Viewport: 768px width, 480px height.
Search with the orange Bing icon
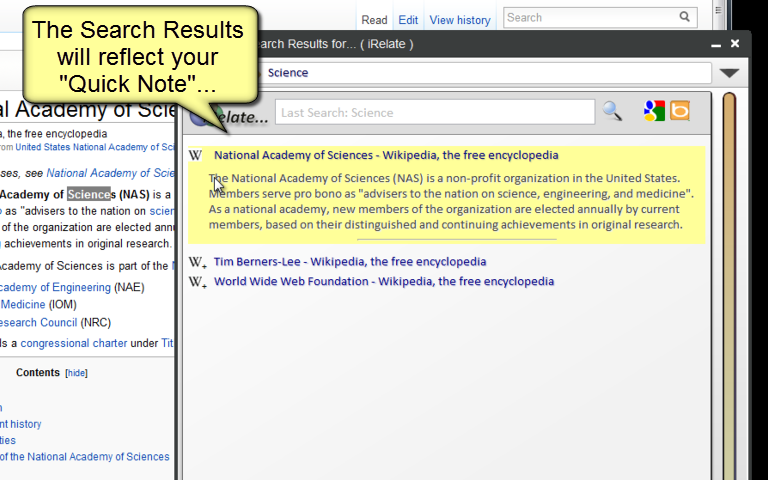[680, 111]
